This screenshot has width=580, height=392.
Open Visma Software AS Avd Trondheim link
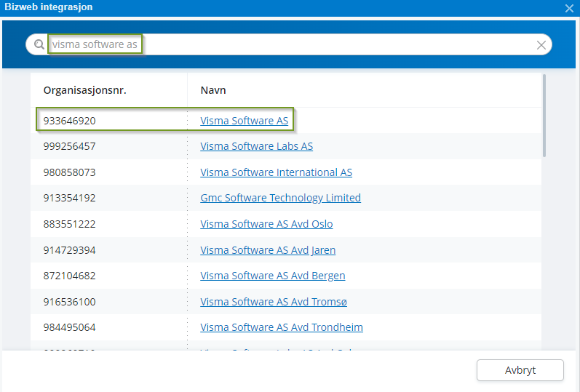(x=282, y=327)
